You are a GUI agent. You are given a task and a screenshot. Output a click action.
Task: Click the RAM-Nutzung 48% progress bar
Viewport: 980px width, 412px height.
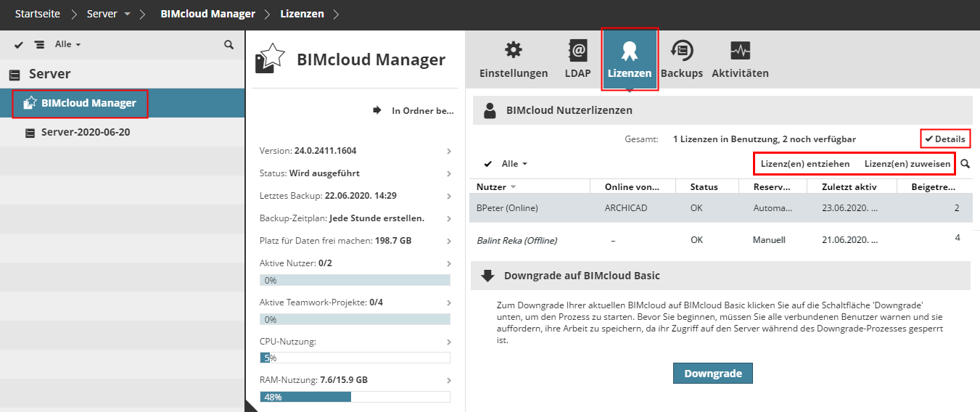click(x=355, y=397)
